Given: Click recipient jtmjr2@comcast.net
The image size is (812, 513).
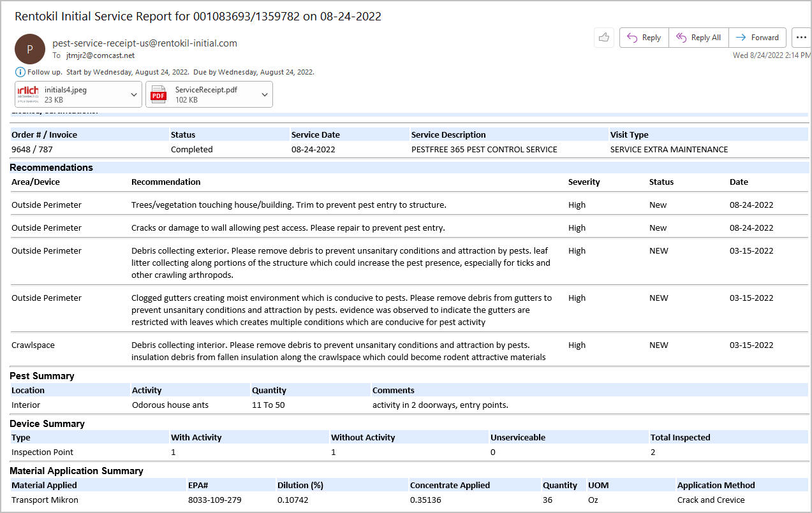Looking at the screenshot, I should tap(100, 56).
